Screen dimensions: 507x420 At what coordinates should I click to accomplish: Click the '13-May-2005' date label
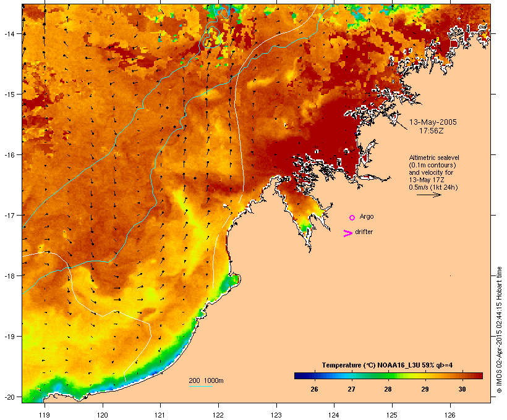click(x=433, y=122)
